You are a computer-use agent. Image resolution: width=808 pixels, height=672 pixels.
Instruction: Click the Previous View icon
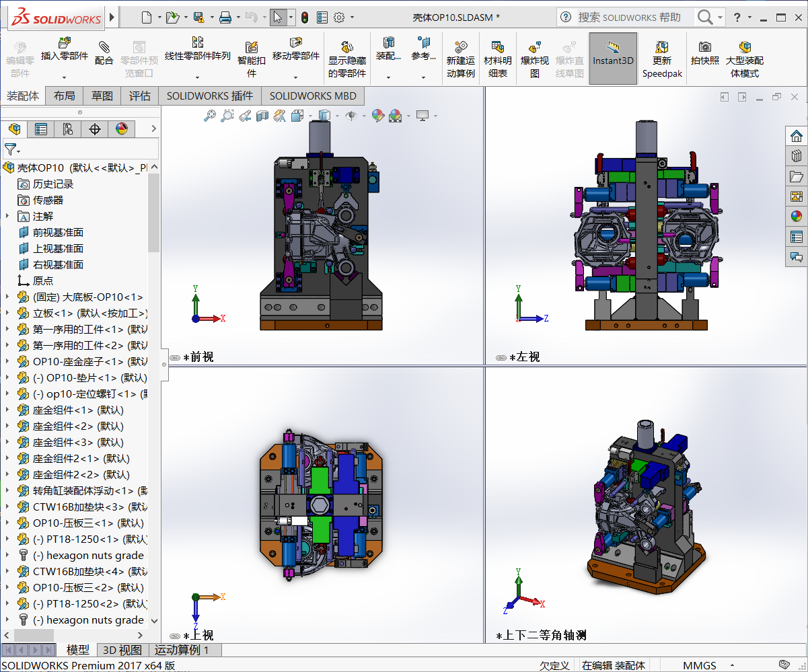[245, 116]
